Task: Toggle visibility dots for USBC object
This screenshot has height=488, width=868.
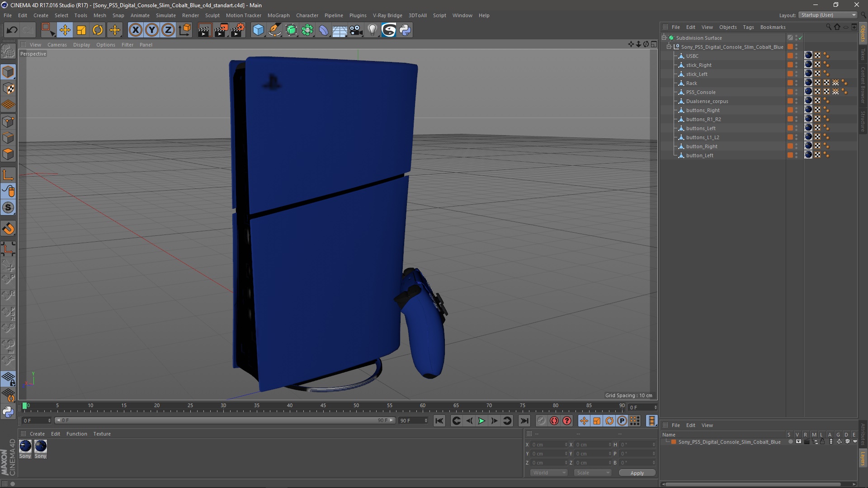Action: coord(797,56)
